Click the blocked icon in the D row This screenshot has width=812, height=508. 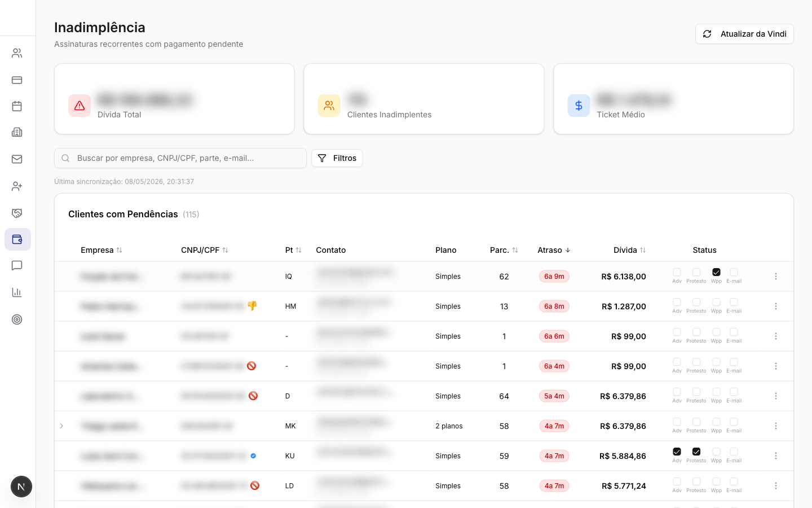(x=253, y=396)
